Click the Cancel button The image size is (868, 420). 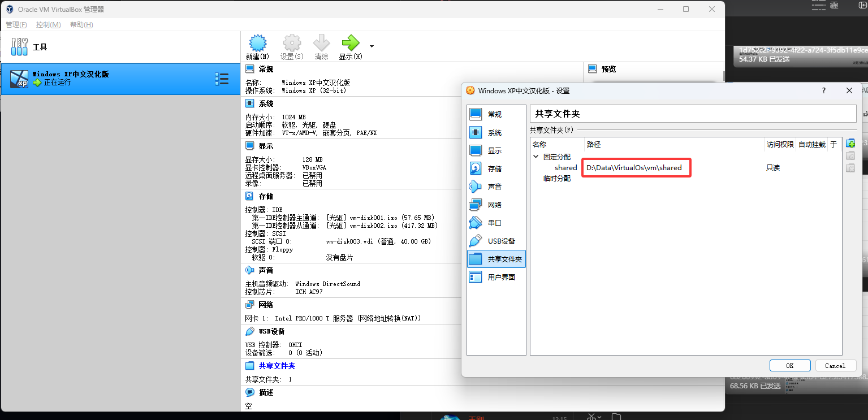click(x=835, y=366)
